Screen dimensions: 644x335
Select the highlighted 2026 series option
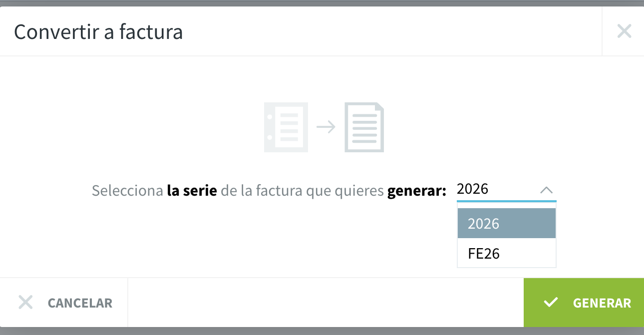pos(506,223)
